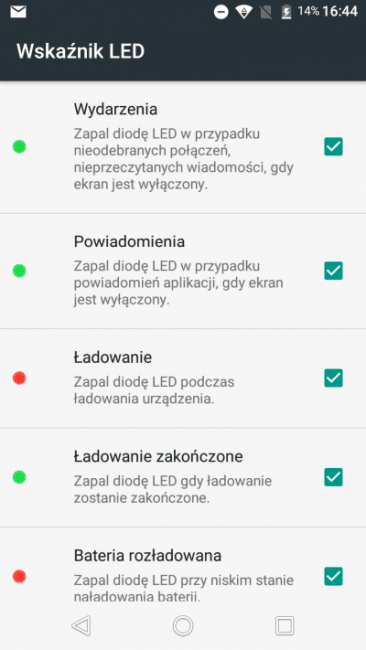This screenshot has width=366, height=650.
Task: Change the red LED dot for Ładowanie
Action: (19, 378)
